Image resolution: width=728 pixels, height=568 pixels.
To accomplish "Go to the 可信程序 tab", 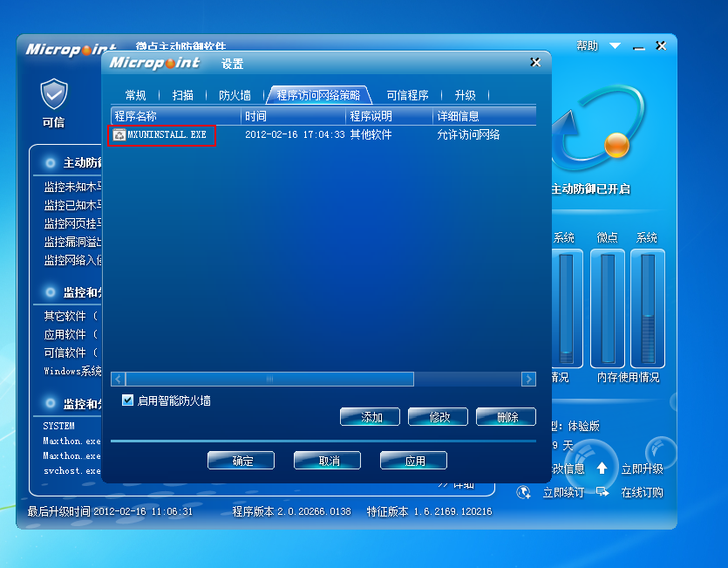I will [x=407, y=95].
